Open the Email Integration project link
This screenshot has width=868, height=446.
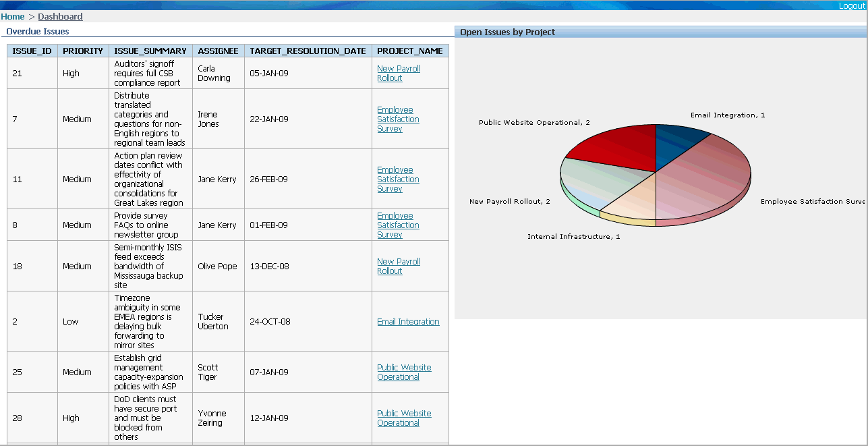coord(408,321)
